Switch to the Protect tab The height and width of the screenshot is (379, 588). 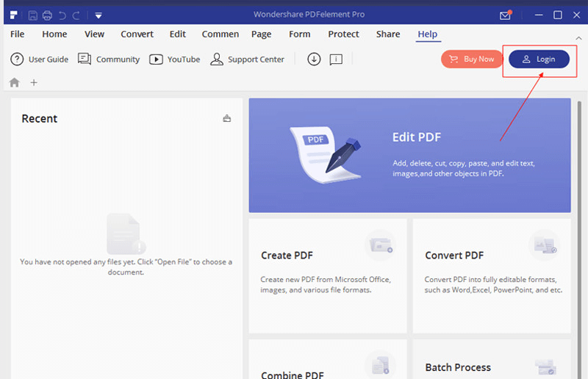tap(343, 34)
